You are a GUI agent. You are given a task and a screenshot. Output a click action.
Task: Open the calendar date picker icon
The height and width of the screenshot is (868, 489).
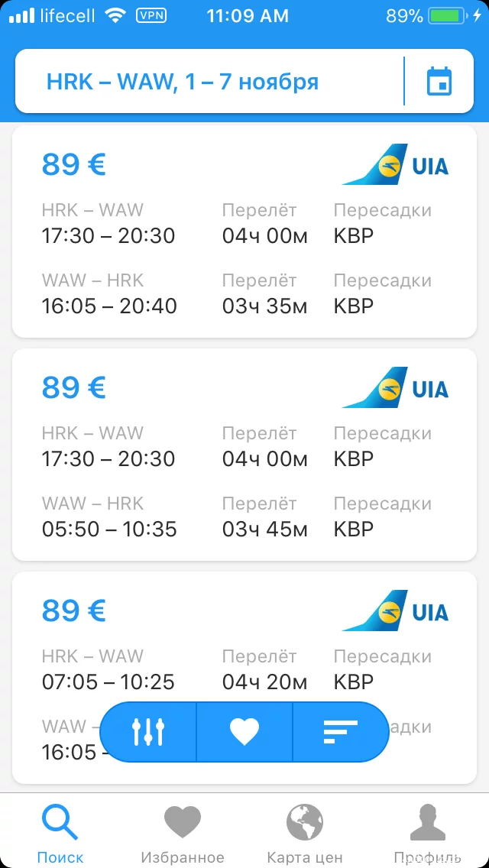click(x=439, y=82)
